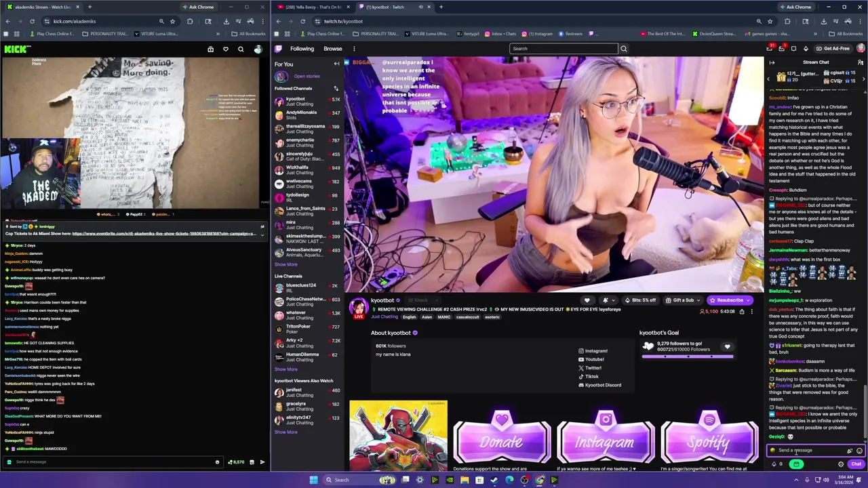Open the Kick gift box icon

[210, 49]
